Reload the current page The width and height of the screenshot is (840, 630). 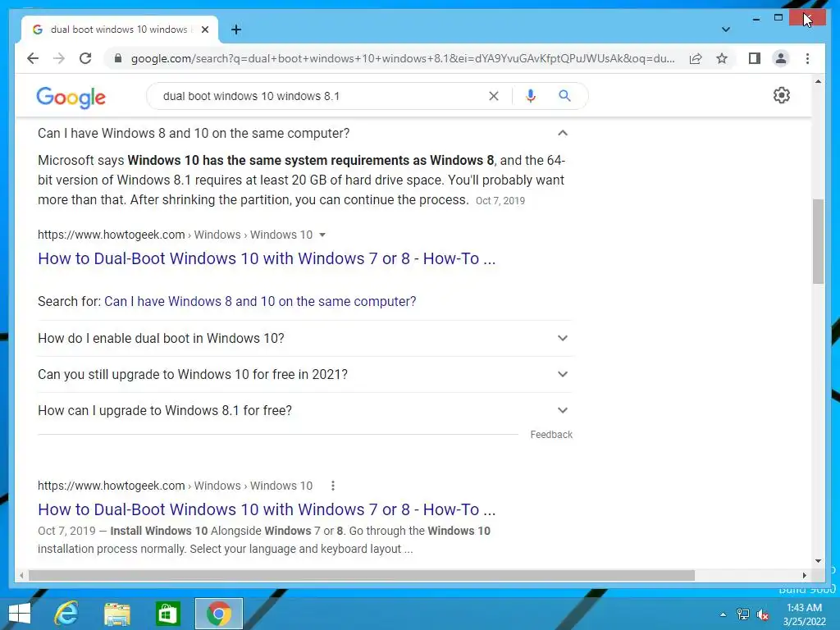pyautogui.click(x=85, y=58)
